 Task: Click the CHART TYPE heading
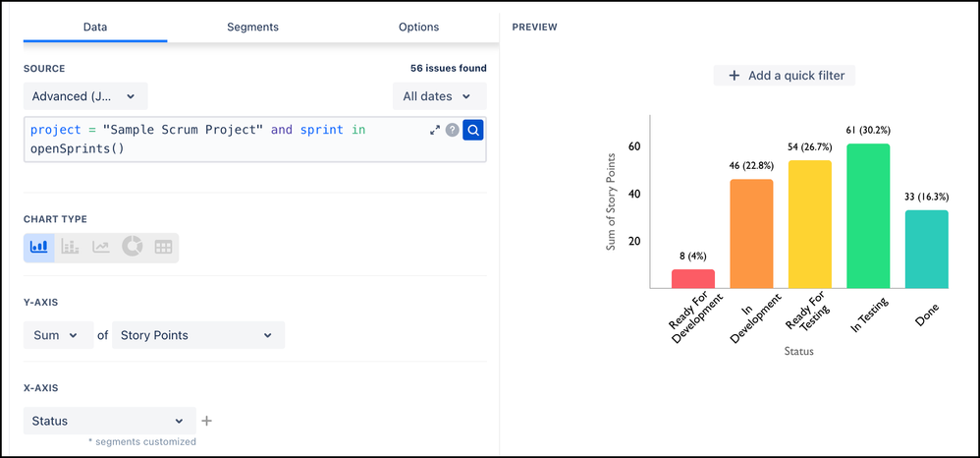[55, 219]
